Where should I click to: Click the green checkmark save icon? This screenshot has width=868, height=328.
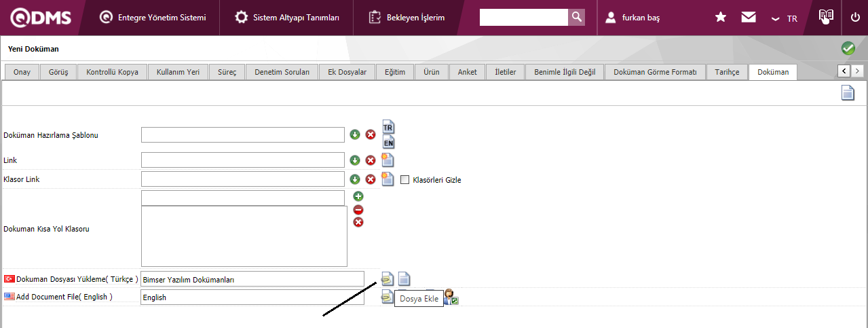pos(848,48)
